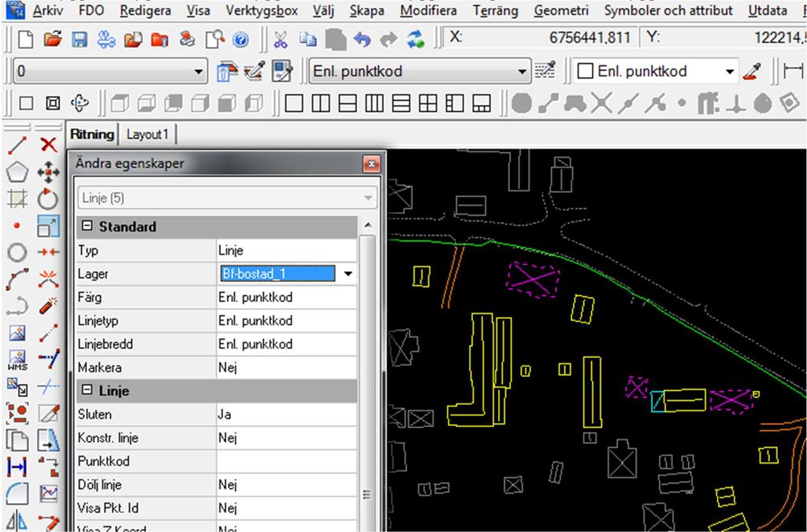Click the Sluten value Ja

tap(286, 415)
